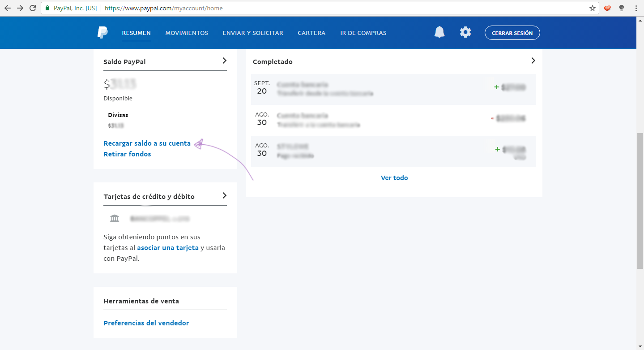
Task: Expand the Saldo PayPal chevron
Action: (x=225, y=60)
